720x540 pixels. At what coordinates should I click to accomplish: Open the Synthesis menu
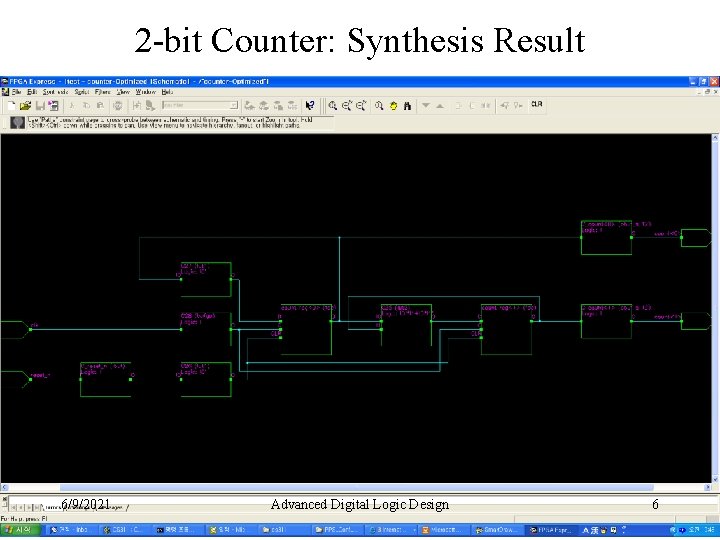click(55, 92)
